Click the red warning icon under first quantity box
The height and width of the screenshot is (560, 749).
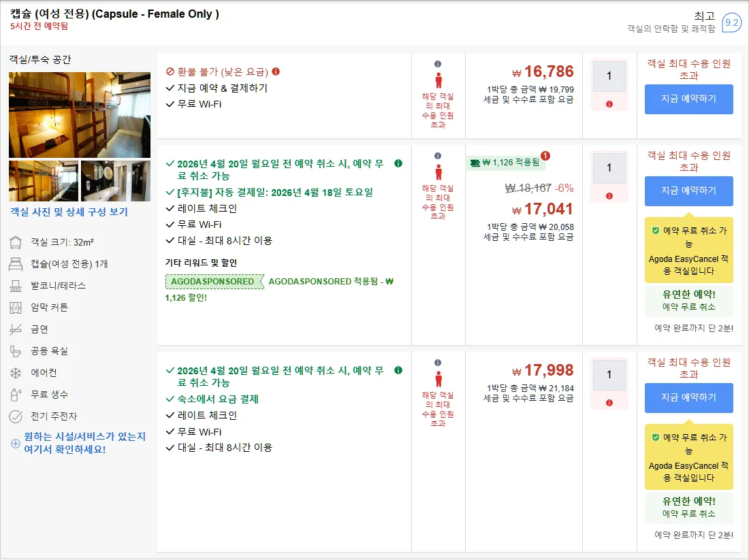click(609, 104)
